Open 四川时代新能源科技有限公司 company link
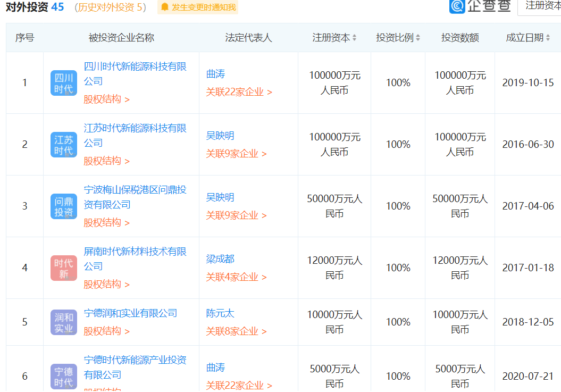 click(x=135, y=74)
